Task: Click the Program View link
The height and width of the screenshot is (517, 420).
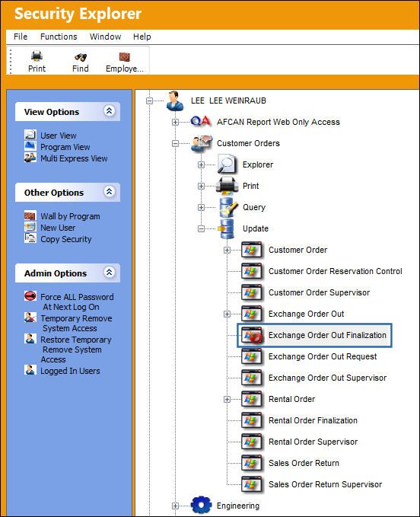Action: click(x=65, y=147)
